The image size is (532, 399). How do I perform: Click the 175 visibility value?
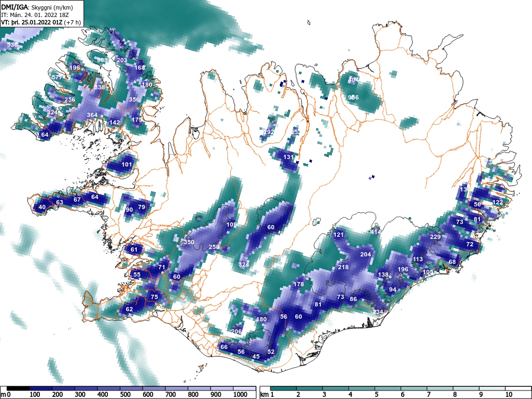[x=137, y=120]
